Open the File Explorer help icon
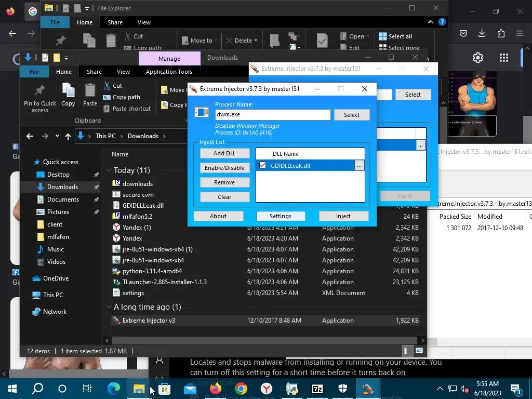 (442, 22)
